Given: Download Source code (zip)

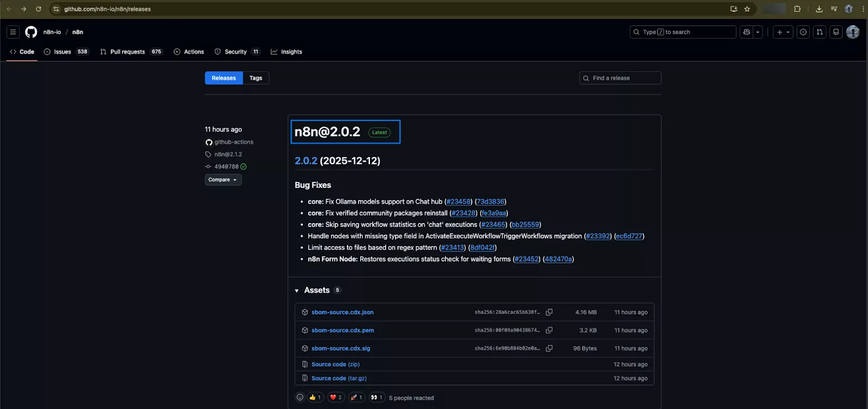Looking at the screenshot, I should (x=335, y=364).
